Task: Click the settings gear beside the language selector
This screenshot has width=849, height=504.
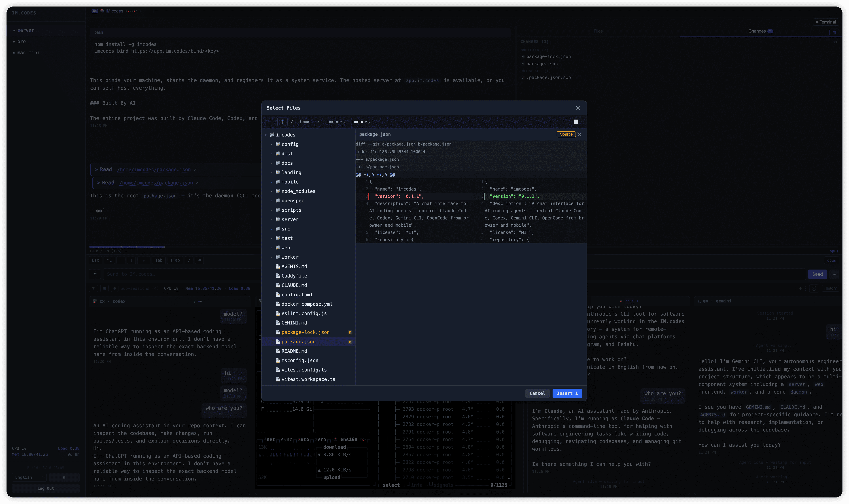Action: tap(64, 477)
